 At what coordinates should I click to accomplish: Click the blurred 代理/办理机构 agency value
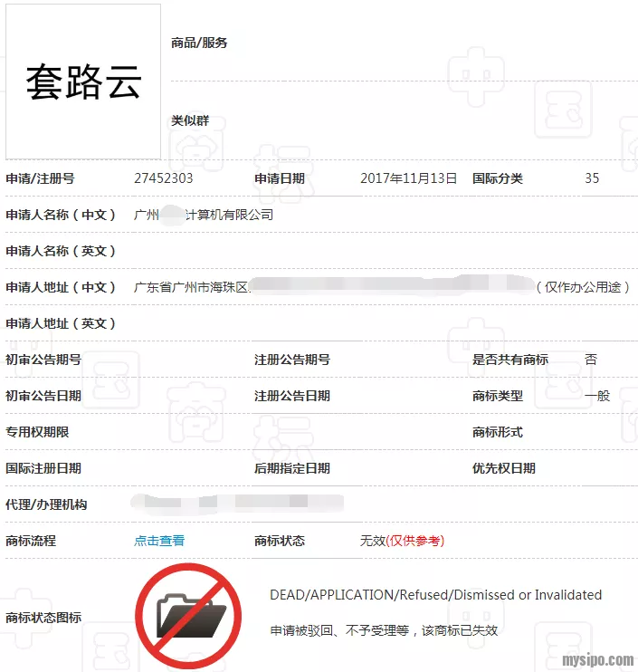coord(237,502)
